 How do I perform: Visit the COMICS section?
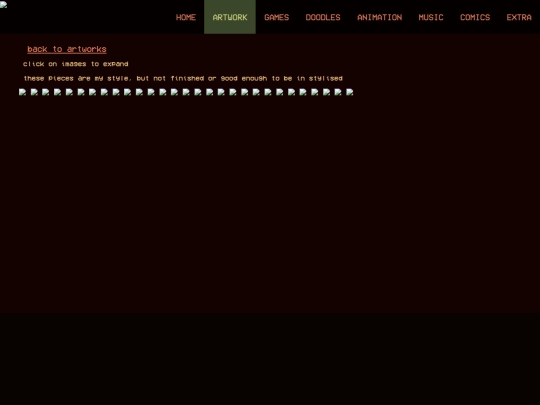point(475,17)
